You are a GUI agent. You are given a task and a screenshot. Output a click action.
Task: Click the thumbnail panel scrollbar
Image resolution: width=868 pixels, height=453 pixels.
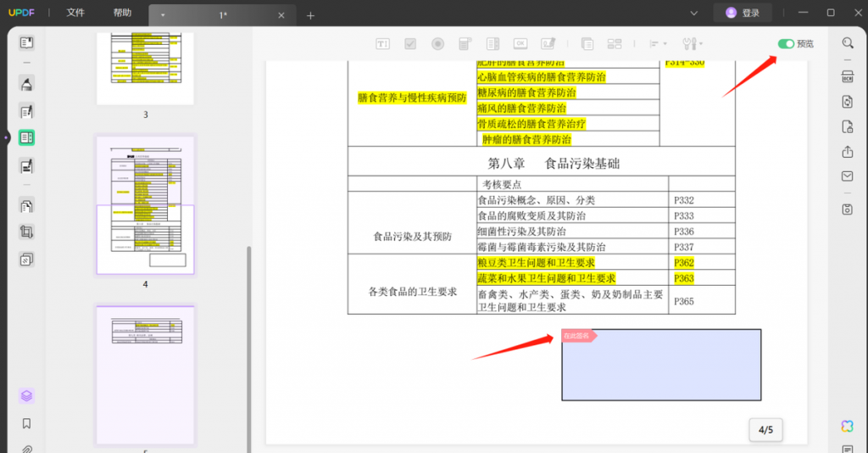[x=248, y=349]
